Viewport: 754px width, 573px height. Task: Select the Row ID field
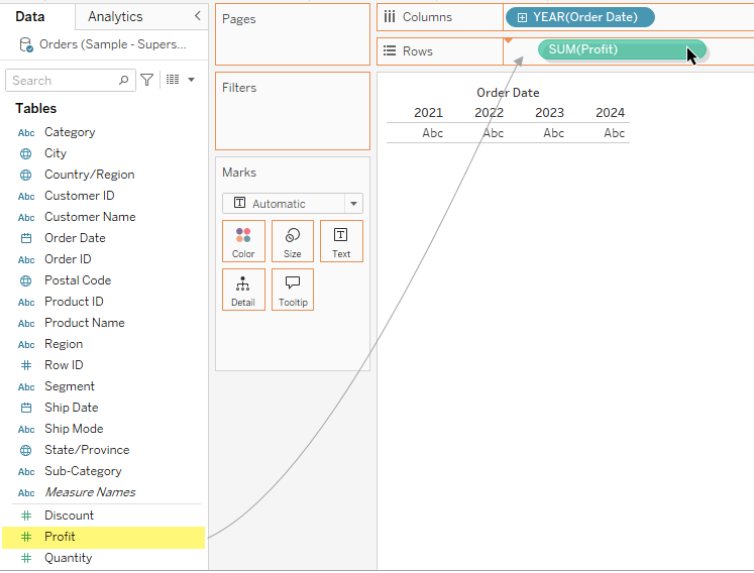[x=63, y=365]
